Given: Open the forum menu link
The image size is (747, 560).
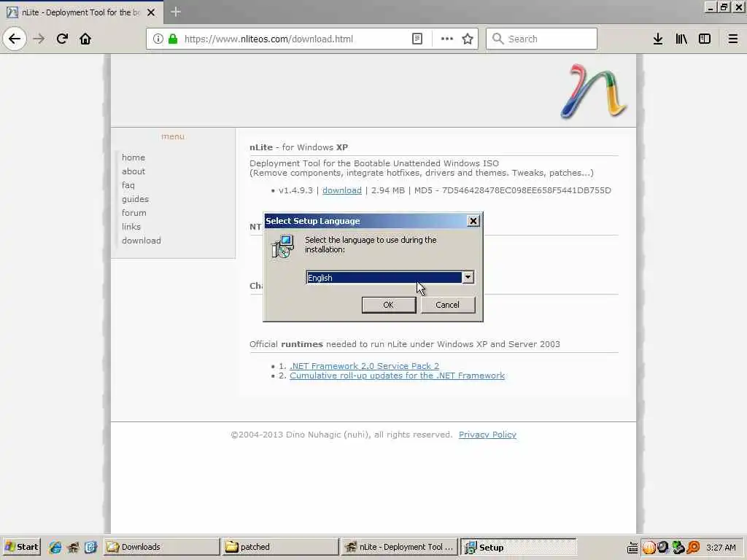Looking at the screenshot, I should (x=134, y=213).
